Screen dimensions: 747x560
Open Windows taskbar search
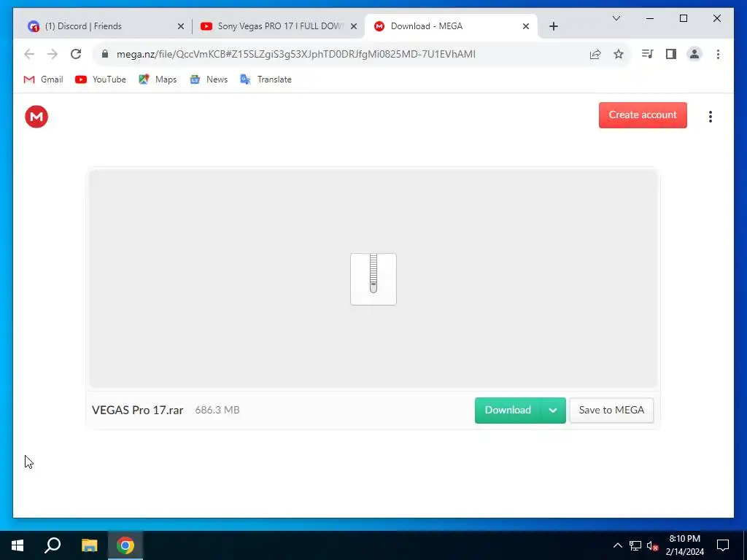pyautogui.click(x=53, y=545)
